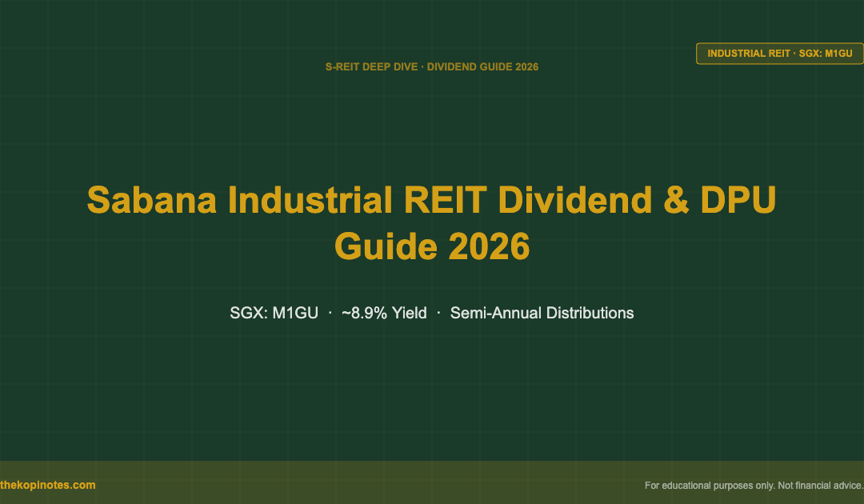Viewport: 864px width, 504px height.
Task: Click the INDUSTRIAL REIT · SGX: M1GU badge
Action: [x=780, y=54]
